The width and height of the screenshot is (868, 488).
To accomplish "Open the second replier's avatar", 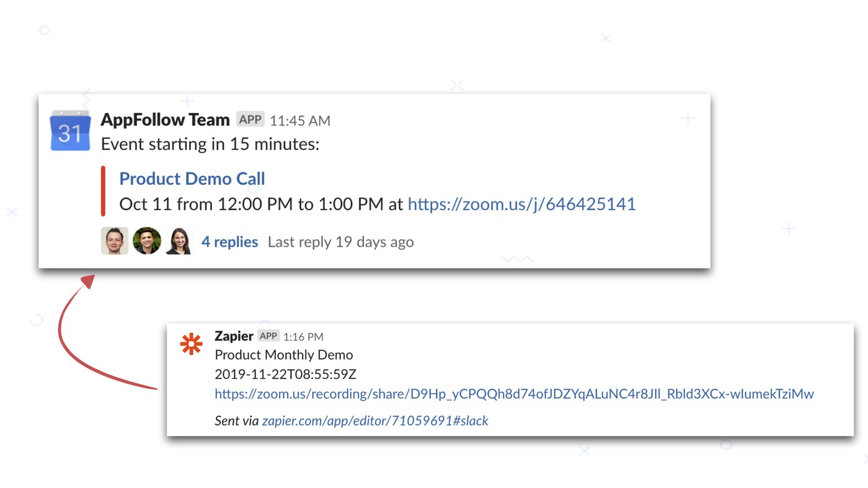I will [x=147, y=241].
